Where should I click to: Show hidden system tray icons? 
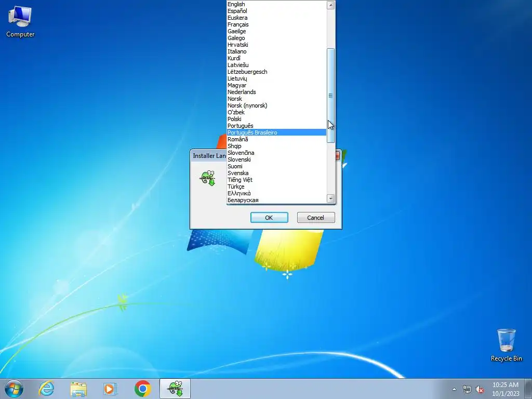pyautogui.click(x=454, y=389)
